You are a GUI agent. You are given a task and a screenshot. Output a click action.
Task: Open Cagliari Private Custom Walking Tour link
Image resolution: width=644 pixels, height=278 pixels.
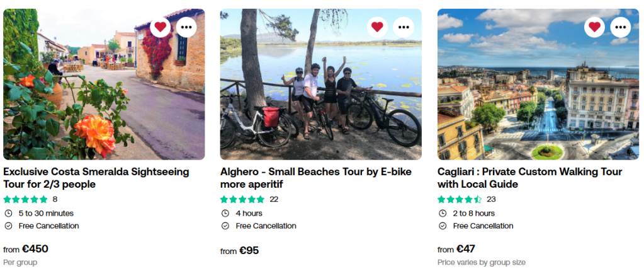pos(529,178)
